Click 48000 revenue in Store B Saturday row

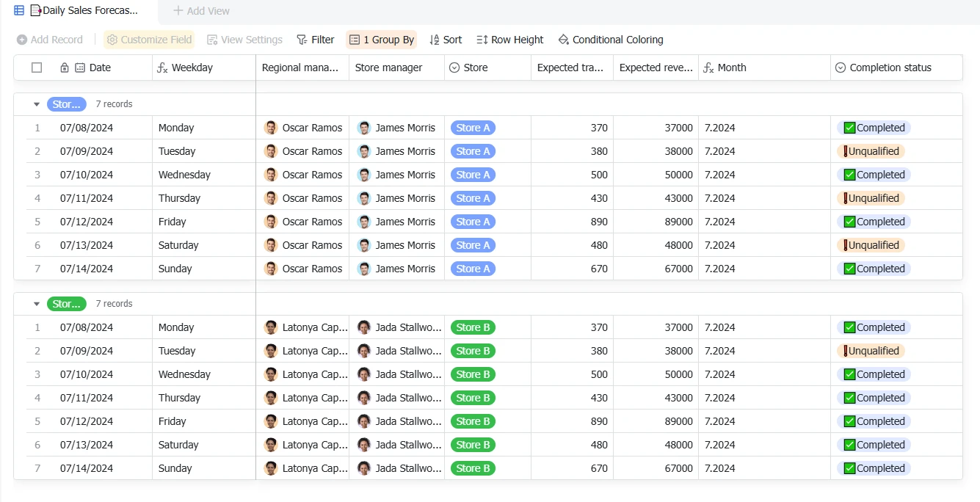(656, 445)
